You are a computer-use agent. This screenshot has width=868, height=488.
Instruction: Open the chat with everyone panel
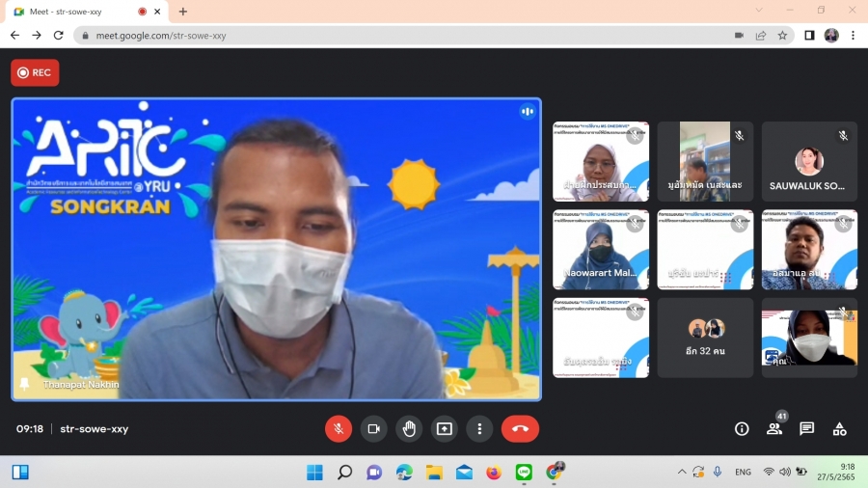coord(806,429)
